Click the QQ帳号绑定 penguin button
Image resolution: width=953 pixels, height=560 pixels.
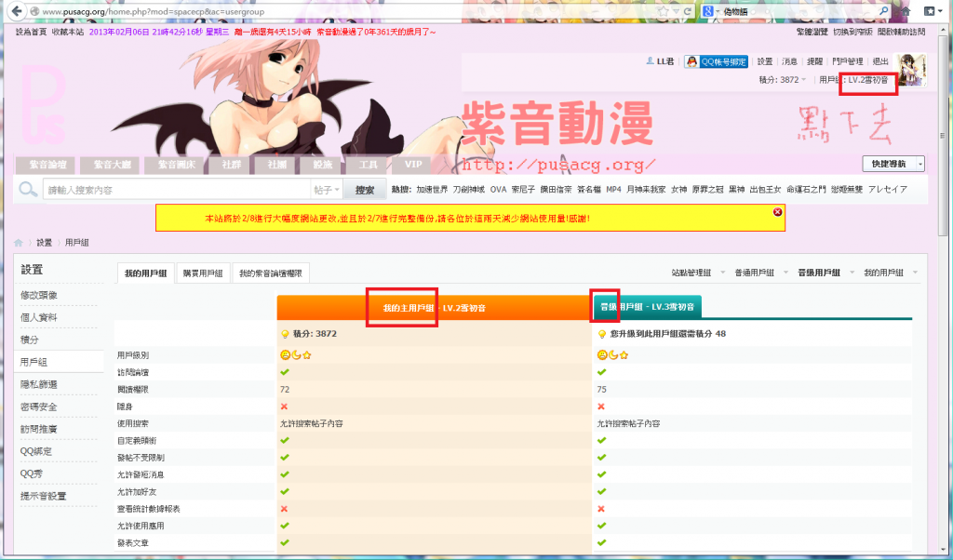point(716,61)
